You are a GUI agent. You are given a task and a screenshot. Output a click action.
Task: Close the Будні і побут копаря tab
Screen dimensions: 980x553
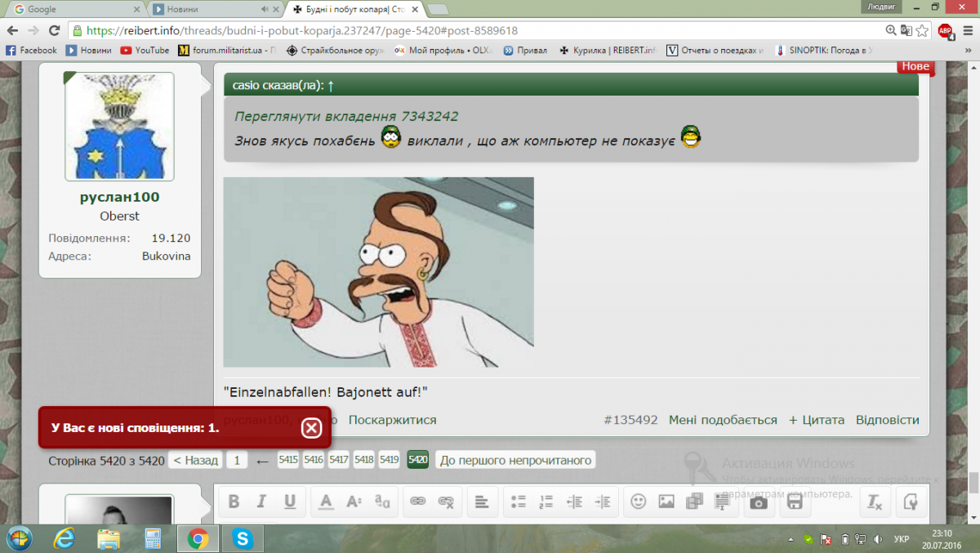416,9
